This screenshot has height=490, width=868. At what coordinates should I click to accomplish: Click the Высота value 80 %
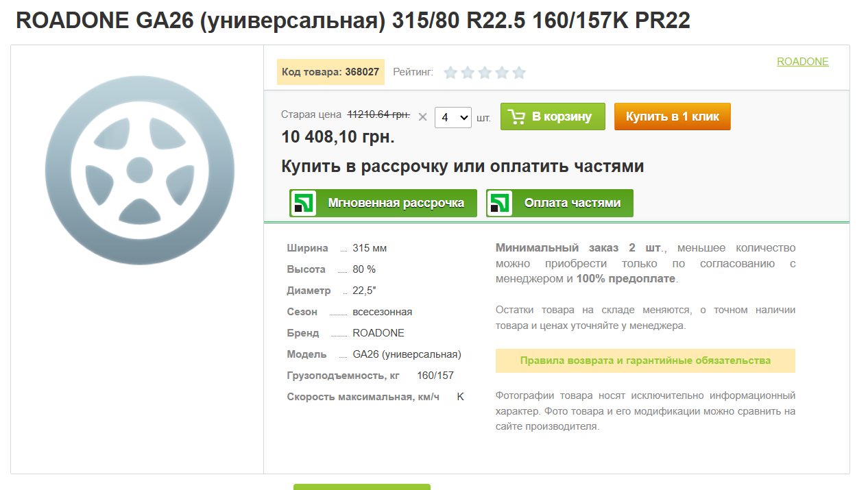[364, 269]
